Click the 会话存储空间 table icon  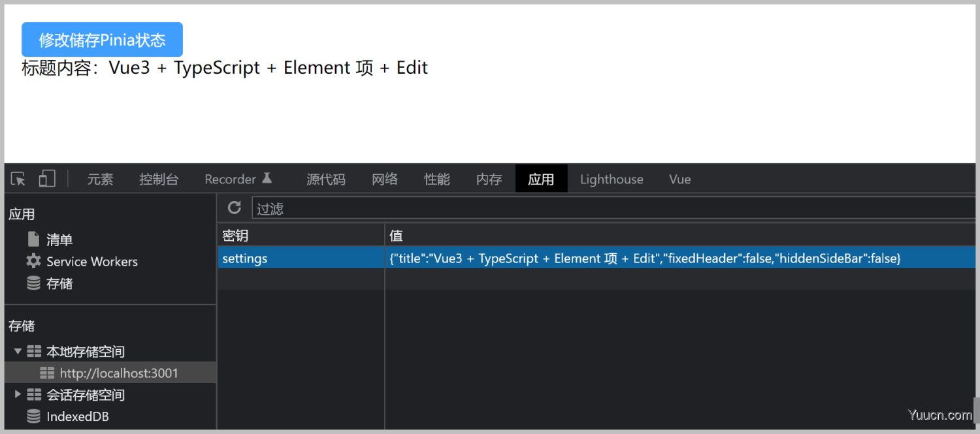coord(34,394)
